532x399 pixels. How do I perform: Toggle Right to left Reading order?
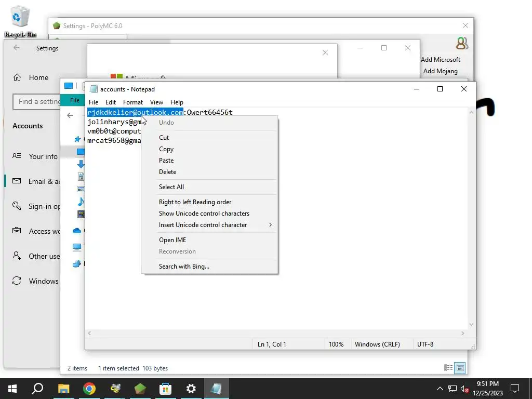[195, 202]
